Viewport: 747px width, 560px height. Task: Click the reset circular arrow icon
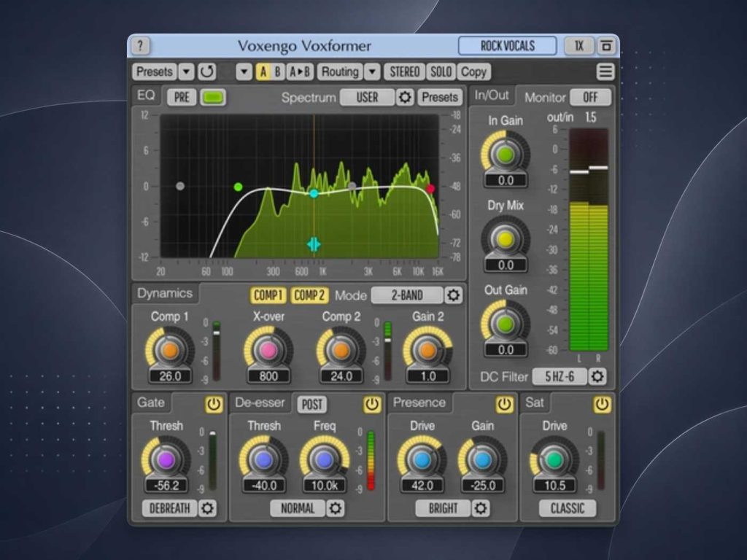206,72
